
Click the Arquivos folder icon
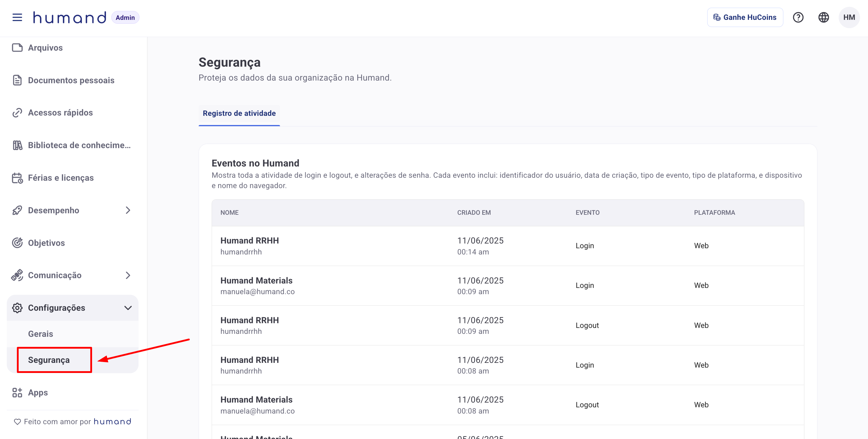tap(17, 47)
